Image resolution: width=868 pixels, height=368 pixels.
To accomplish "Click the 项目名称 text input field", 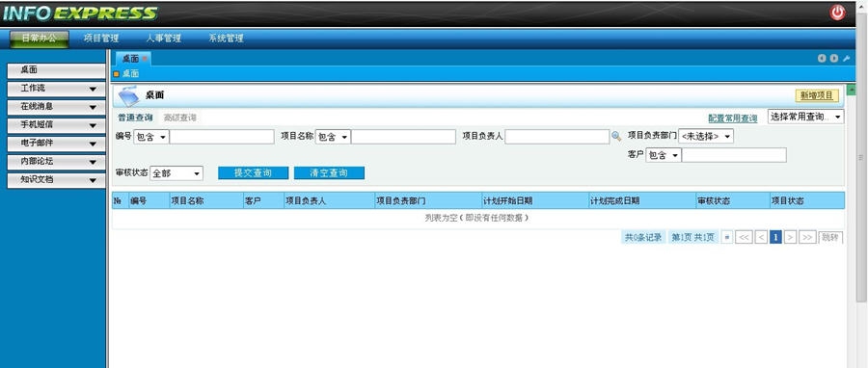I will pyautogui.click(x=403, y=137).
